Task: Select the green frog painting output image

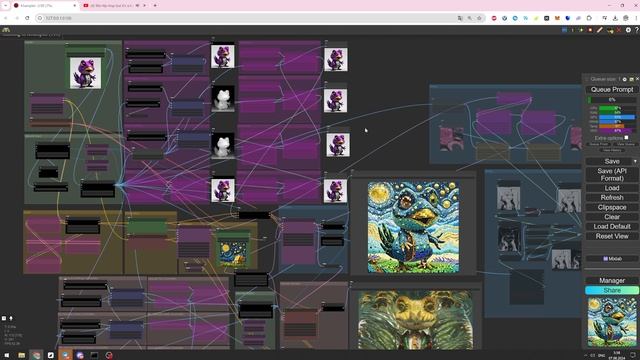Action: coord(416,320)
